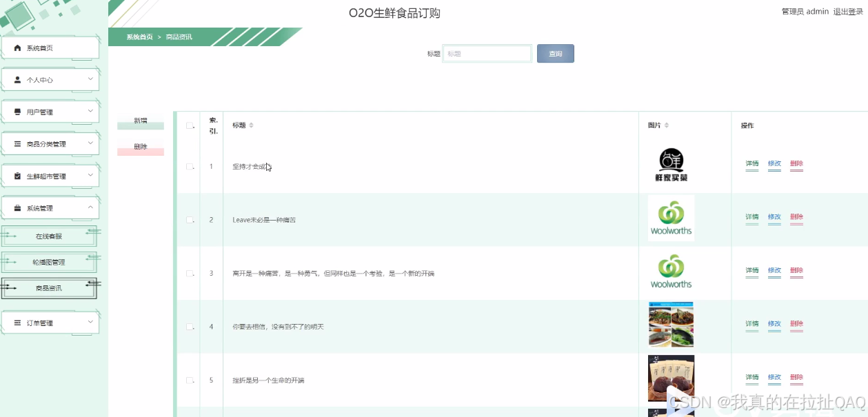Click 删除 for row 2 Leave未必是一种痛苦
This screenshot has width=868, height=417.
(796, 217)
